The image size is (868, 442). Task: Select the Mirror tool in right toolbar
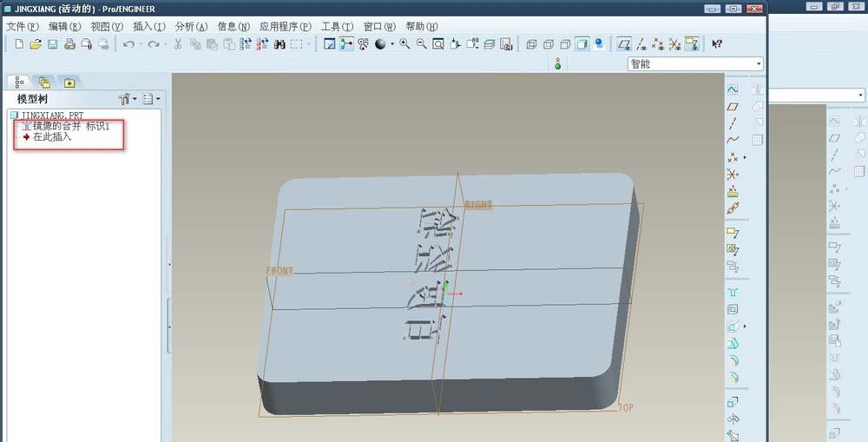coord(757,89)
